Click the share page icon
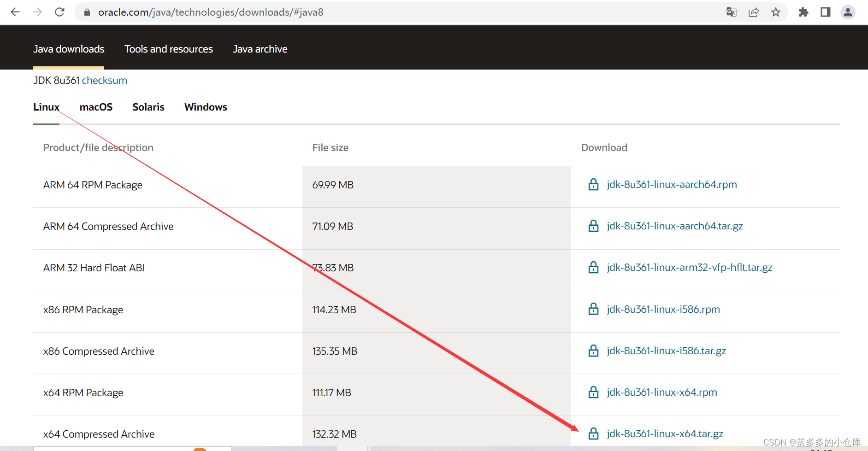This screenshot has width=868, height=451. [x=754, y=12]
